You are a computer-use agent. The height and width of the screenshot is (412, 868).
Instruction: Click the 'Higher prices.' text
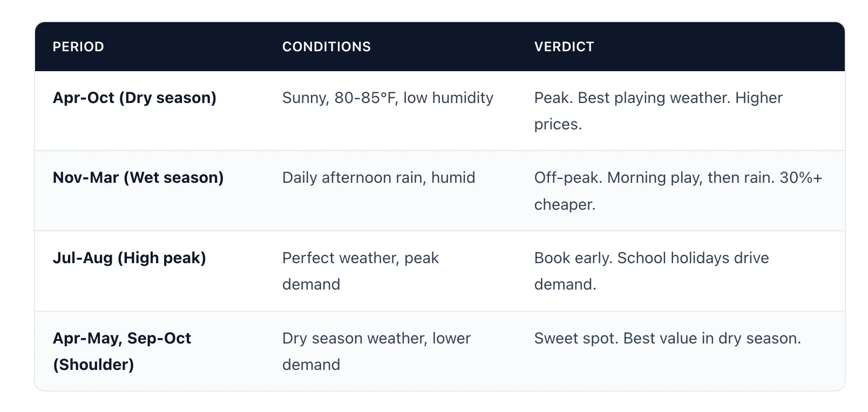pos(658,111)
